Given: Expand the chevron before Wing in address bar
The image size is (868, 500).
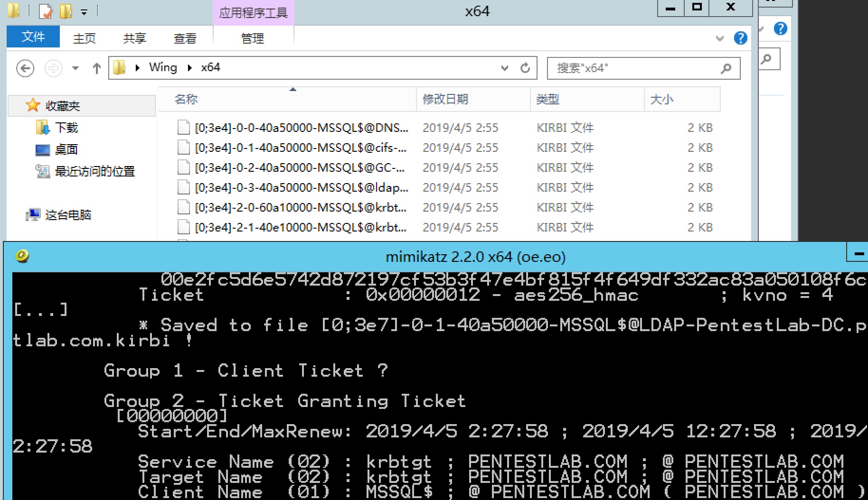Looking at the screenshot, I should [137, 68].
